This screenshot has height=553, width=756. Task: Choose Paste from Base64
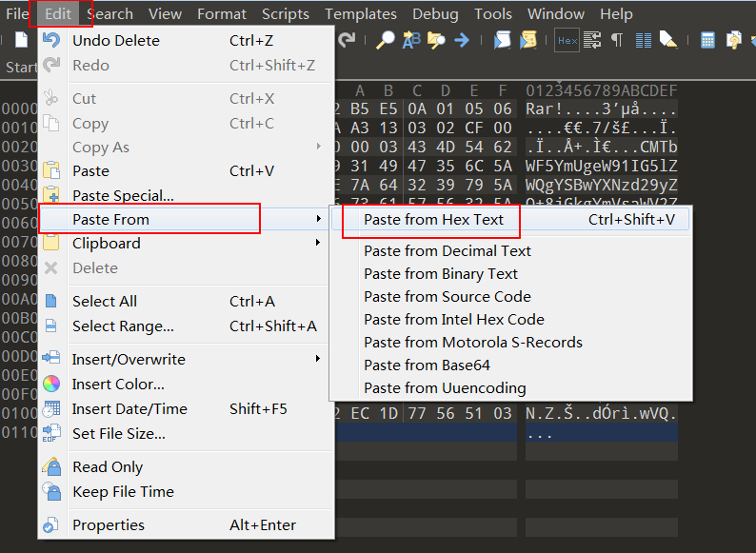pos(510,365)
